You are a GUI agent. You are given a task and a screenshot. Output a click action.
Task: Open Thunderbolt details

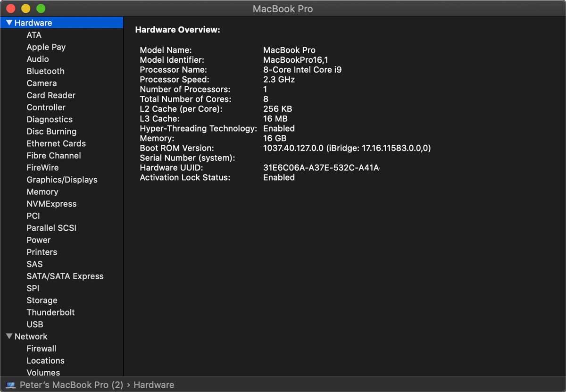[50, 312]
